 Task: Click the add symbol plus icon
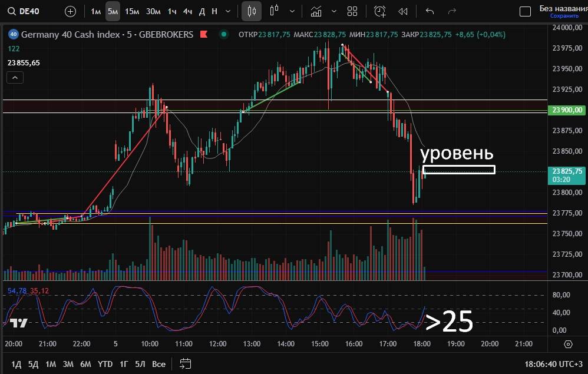(70, 11)
